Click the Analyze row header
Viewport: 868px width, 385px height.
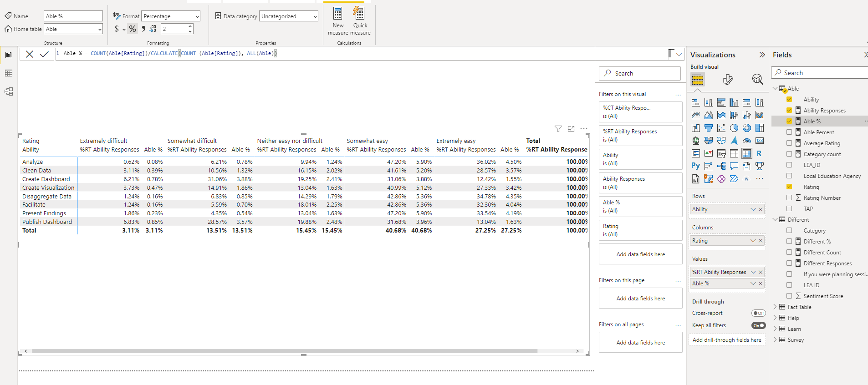point(33,162)
